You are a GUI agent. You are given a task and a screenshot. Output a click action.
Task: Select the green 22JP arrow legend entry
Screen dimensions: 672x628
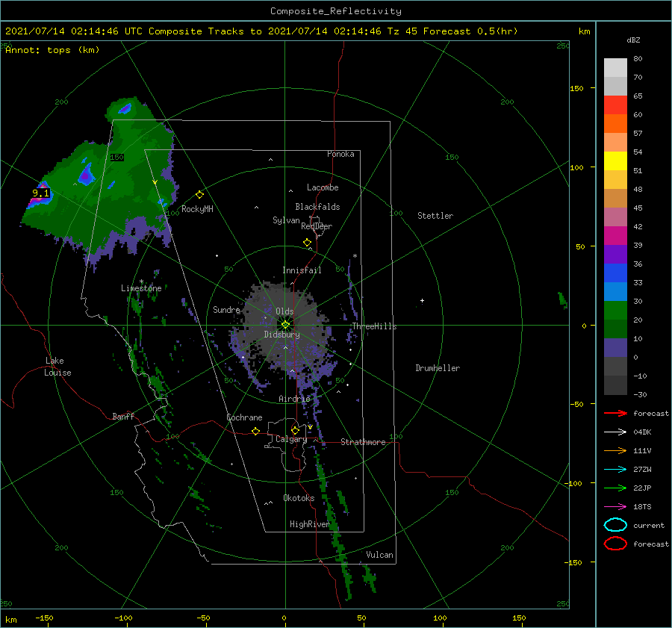(x=615, y=488)
